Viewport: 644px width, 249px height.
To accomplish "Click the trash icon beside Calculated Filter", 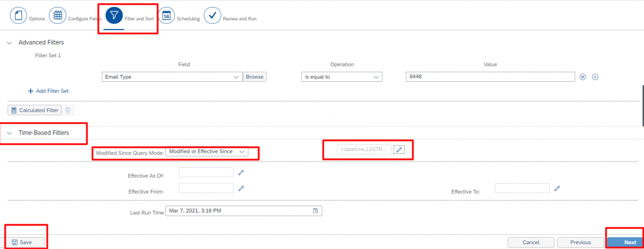I will click(68, 110).
